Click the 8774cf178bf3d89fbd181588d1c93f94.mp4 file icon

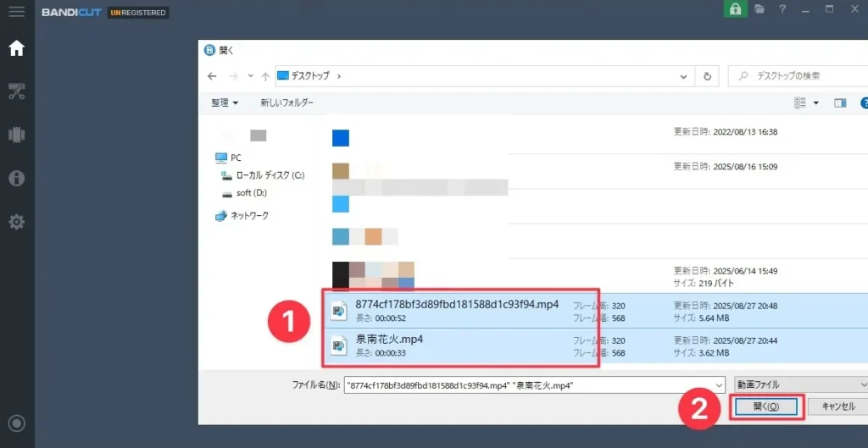point(339,311)
